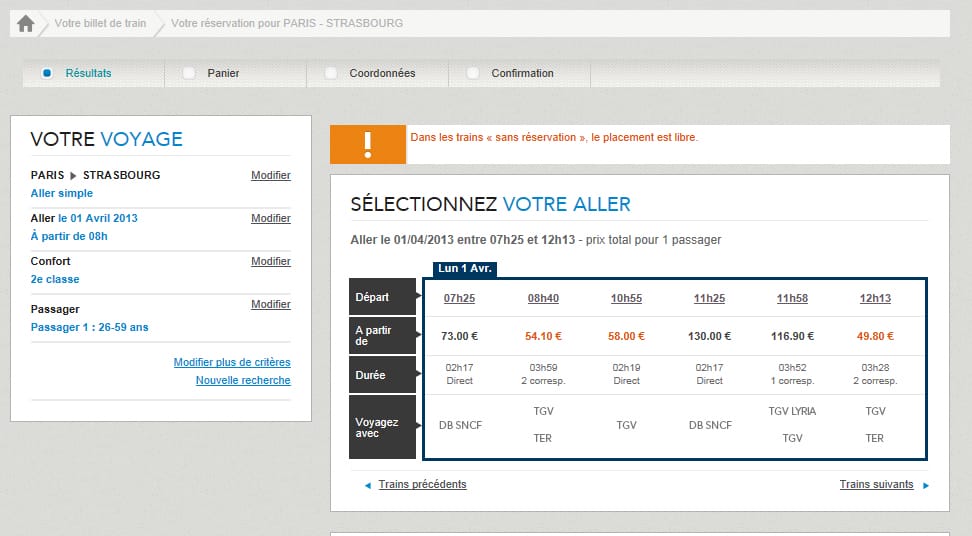Viewport: 972px width, 536px height.
Task: Select the 12h13 departure
Action: tap(875, 298)
